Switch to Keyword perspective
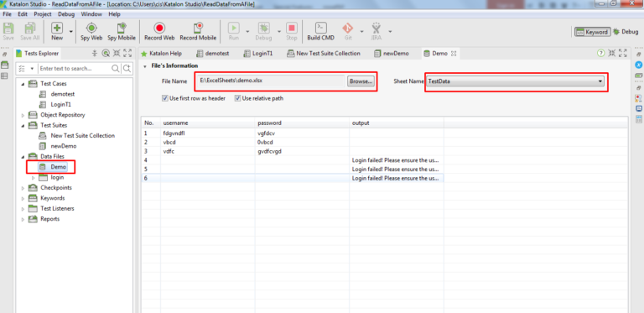The height and width of the screenshot is (313, 644). pos(592,32)
